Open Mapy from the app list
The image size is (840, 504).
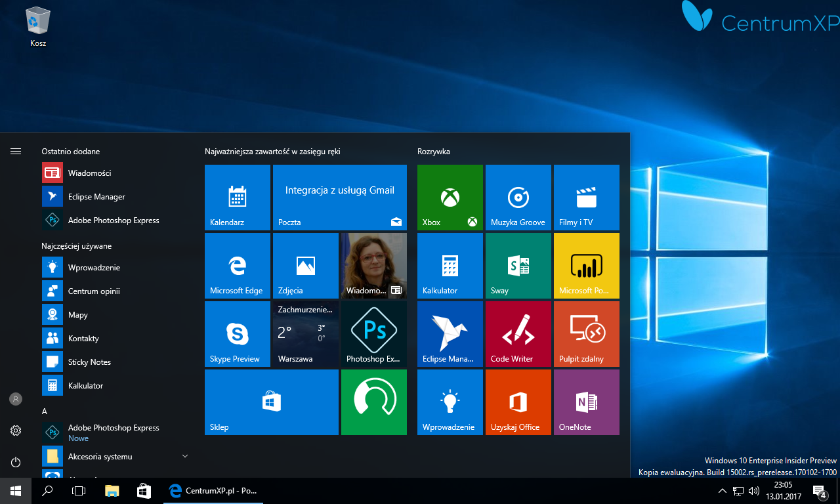(115, 315)
